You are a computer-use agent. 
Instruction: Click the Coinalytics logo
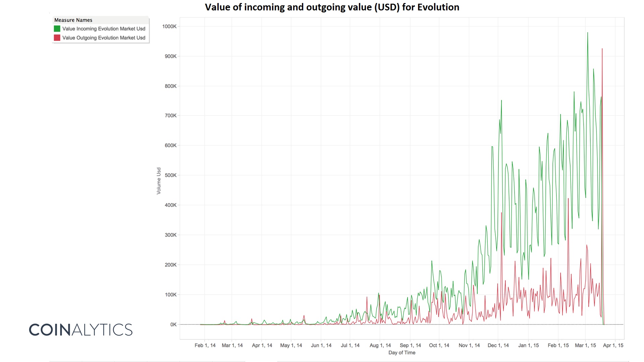[80, 330]
